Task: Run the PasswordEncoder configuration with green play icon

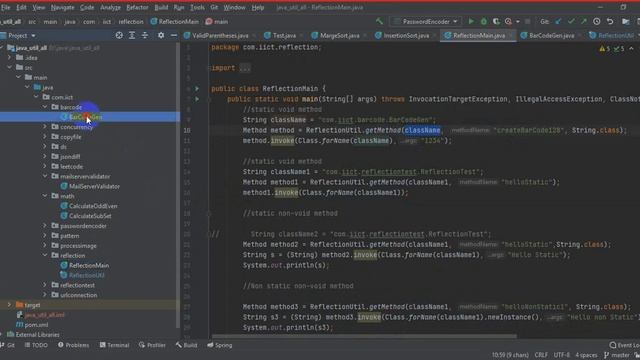Action: click(x=471, y=21)
